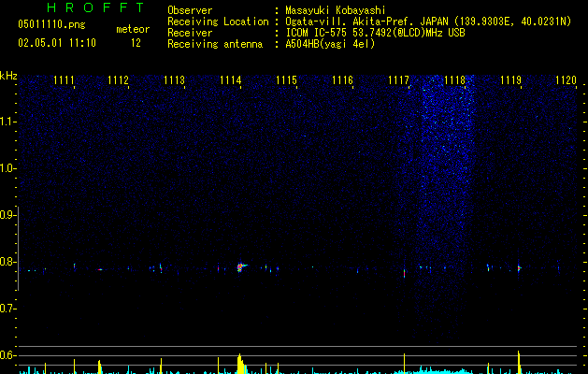Click the 1118 time marker

pyautogui.click(x=454, y=80)
